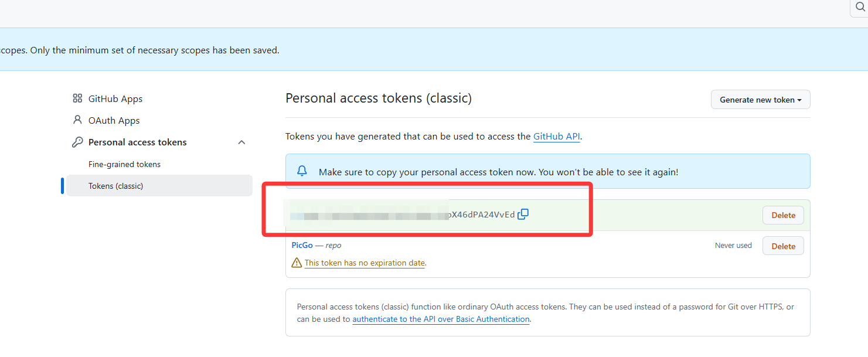Open the GitHub Apps section

pos(115,98)
